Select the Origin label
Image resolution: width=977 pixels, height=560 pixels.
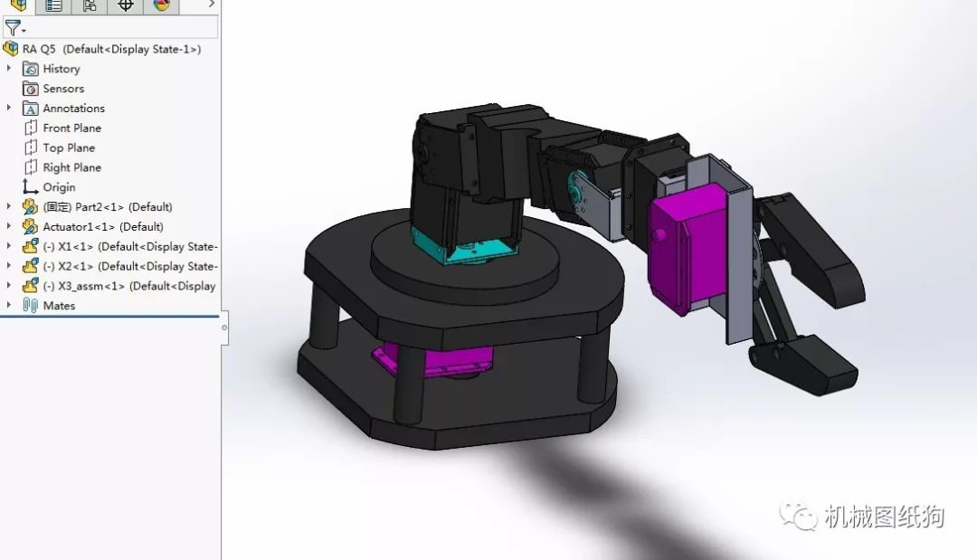click(x=59, y=187)
